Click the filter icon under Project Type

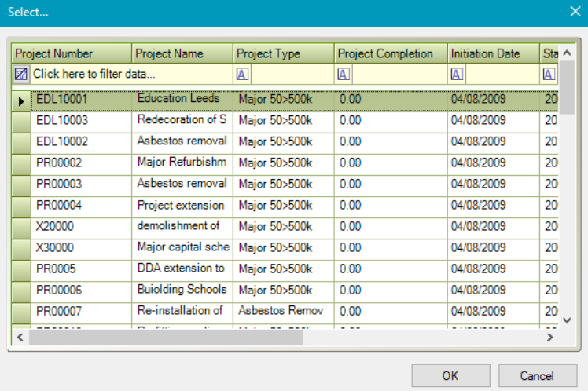pos(243,75)
